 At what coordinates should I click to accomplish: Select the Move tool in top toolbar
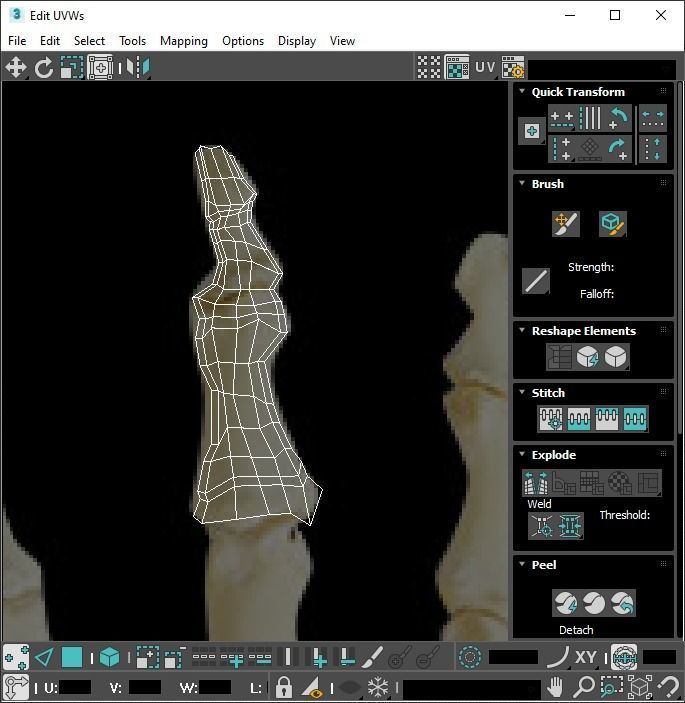point(16,68)
